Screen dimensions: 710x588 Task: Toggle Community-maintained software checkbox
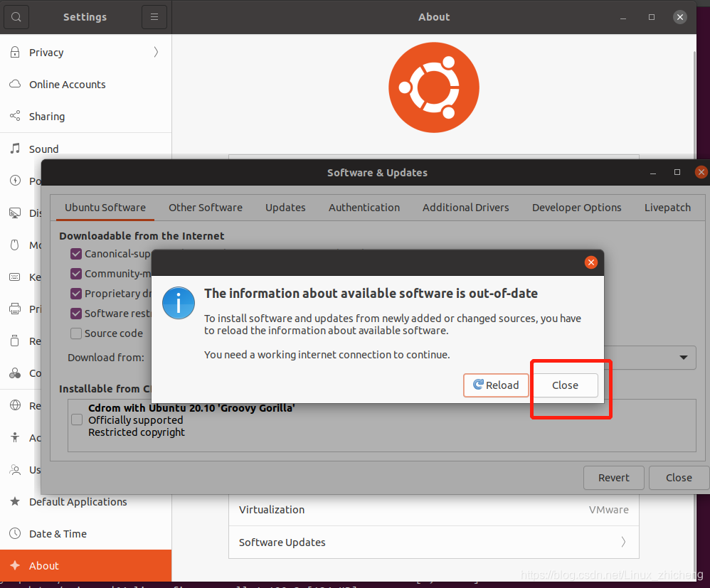[x=76, y=274]
